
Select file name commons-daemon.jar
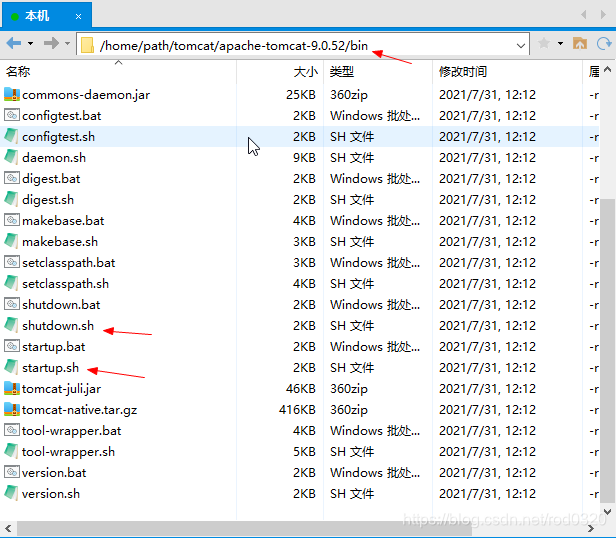click(86, 95)
